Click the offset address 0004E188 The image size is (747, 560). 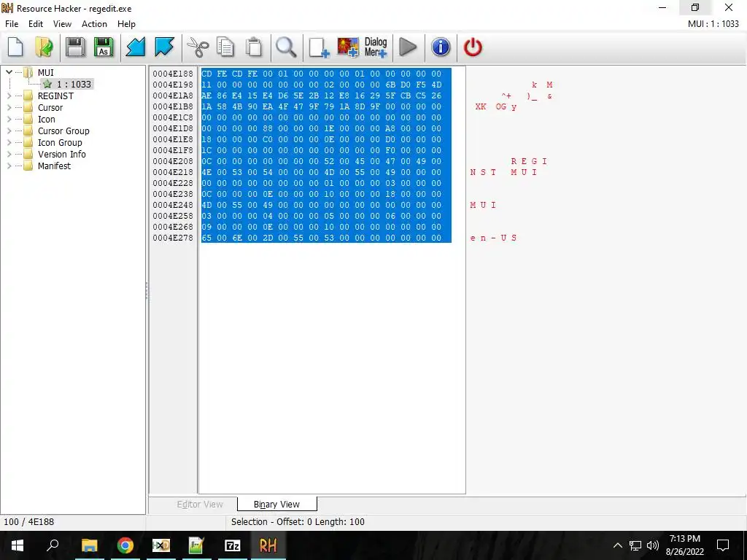pyautogui.click(x=173, y=74)
